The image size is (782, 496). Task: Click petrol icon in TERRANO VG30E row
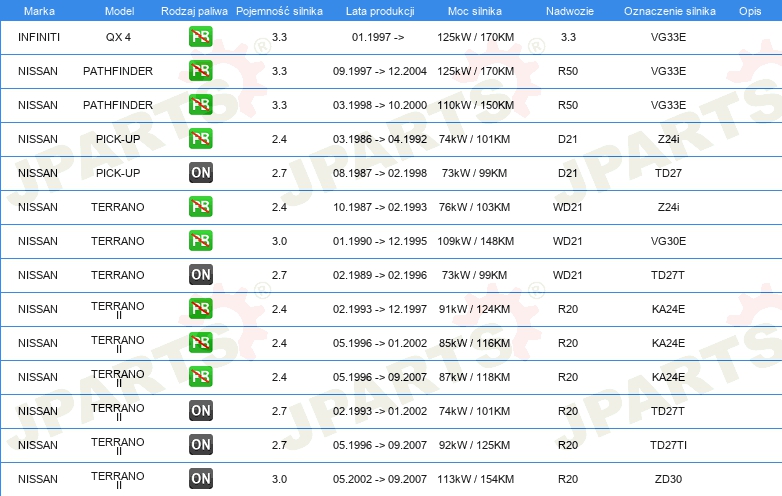pyautogui.click(x=200, y=241)
